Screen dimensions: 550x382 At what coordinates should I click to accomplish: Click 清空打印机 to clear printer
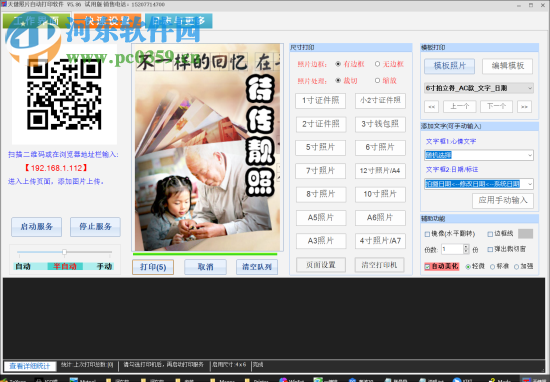380,265
